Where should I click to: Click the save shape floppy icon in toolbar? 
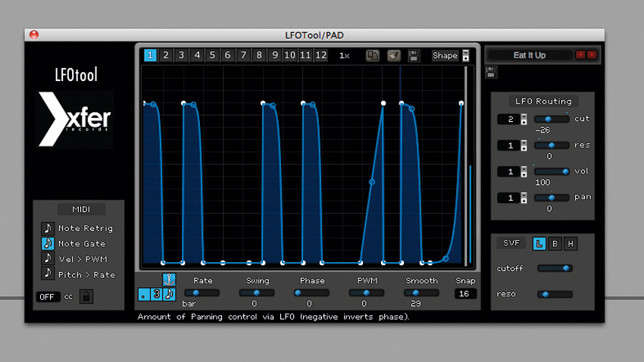click(414, 55)
